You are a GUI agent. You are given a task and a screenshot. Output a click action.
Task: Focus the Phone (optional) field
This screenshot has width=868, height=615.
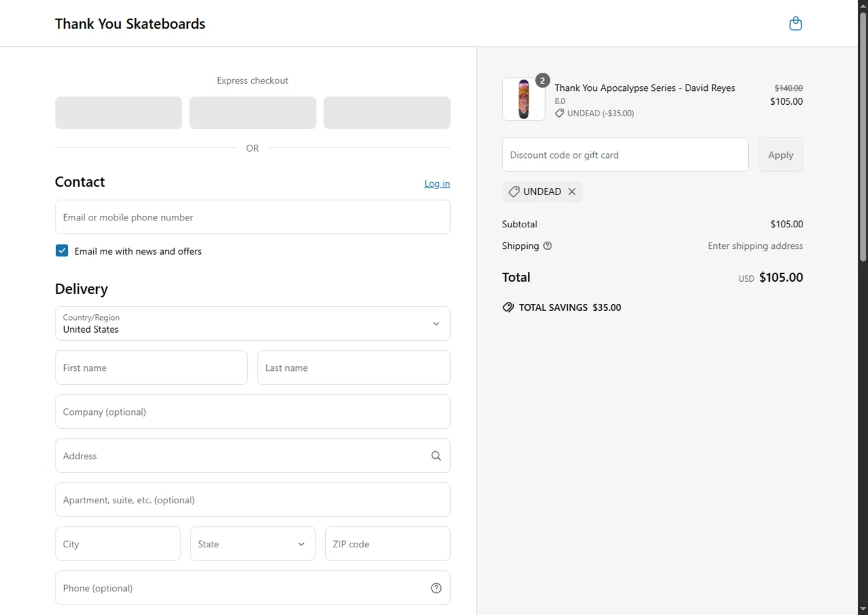pyautogui.click(x=253, y=588)
